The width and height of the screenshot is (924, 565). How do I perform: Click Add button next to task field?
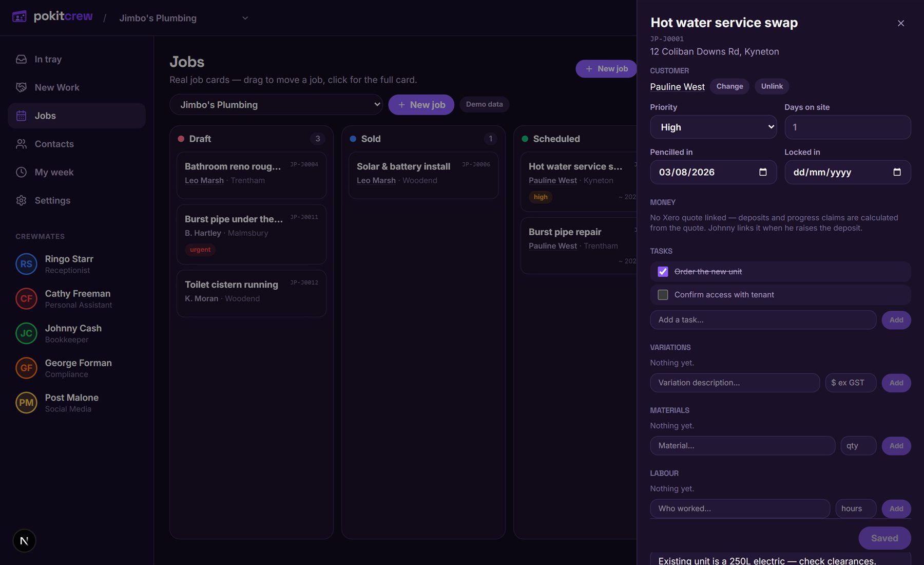pyautogui.click(x=896, y=320)
